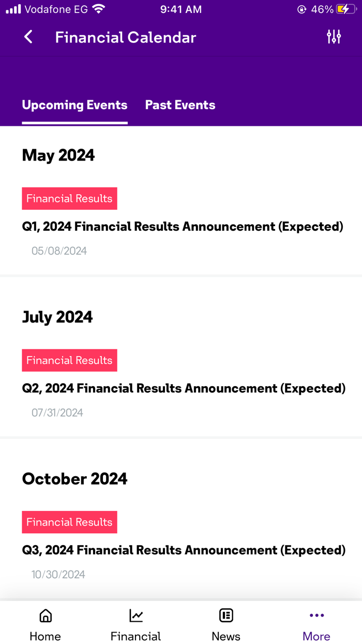Select the October 2024 section heading
The image size is (362, 644).
[74, 479]
